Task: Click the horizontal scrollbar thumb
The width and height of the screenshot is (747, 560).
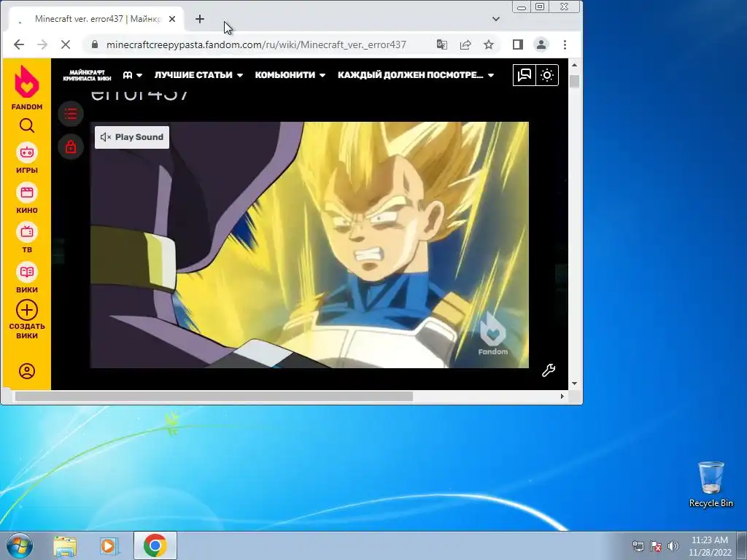Action: click(214, 396)
